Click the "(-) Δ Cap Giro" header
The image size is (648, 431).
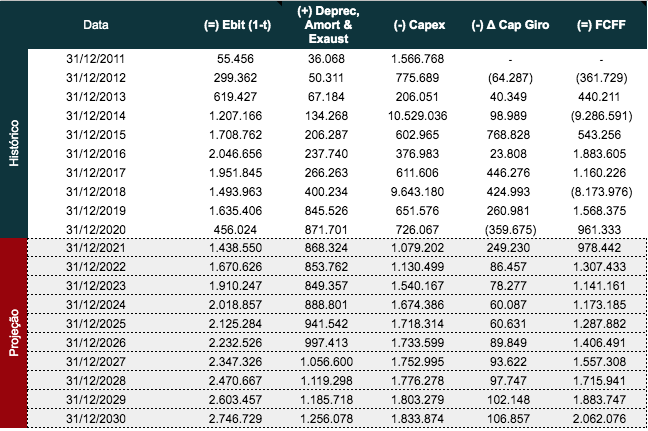[509, 23]
